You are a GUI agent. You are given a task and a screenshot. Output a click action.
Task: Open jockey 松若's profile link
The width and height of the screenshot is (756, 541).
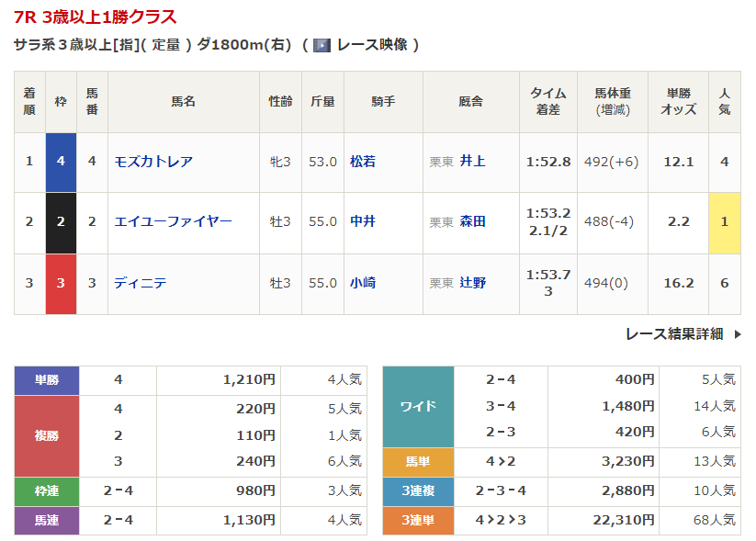363,162
